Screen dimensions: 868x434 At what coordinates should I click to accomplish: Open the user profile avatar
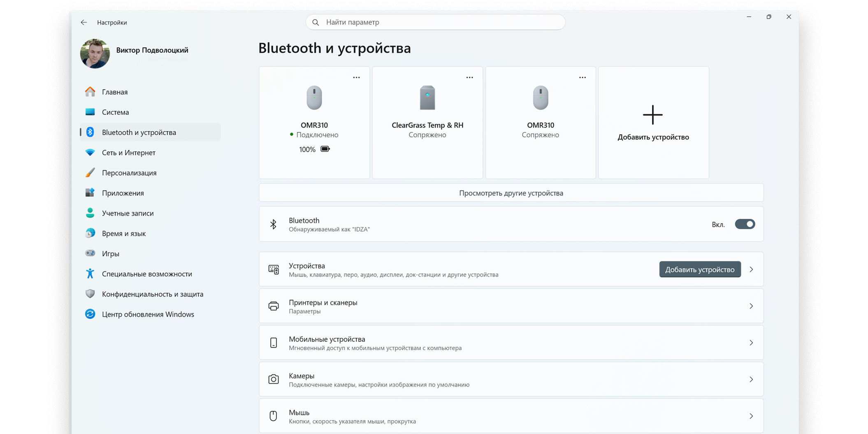pos(95,53)
